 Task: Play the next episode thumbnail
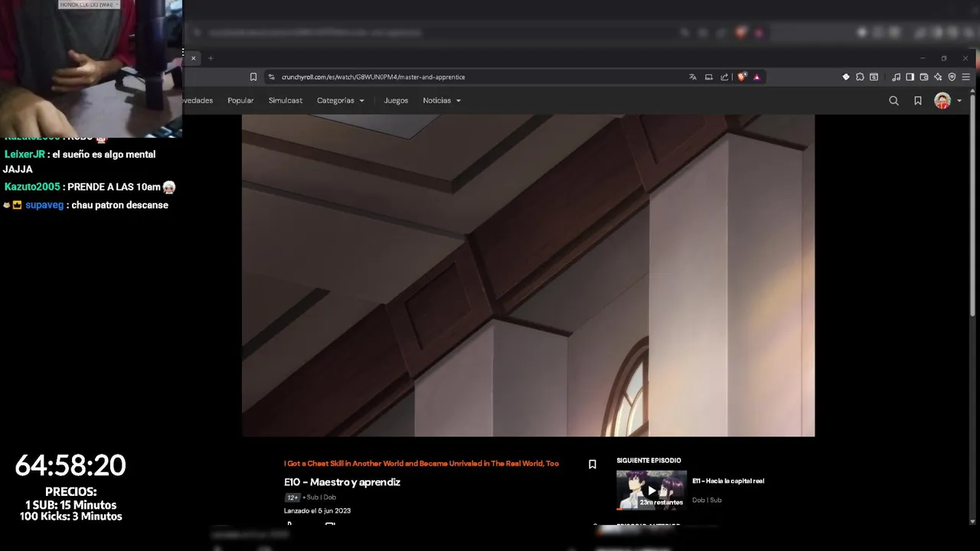tap(652, 490)
